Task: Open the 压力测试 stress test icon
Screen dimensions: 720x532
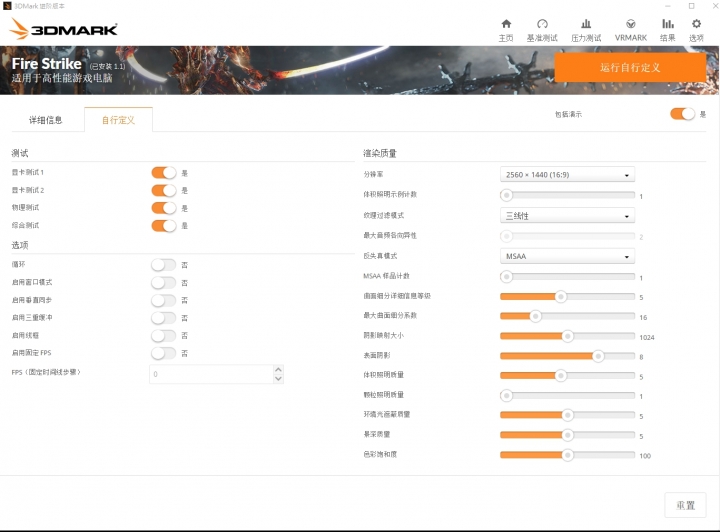Action: (x=586, y=24)
